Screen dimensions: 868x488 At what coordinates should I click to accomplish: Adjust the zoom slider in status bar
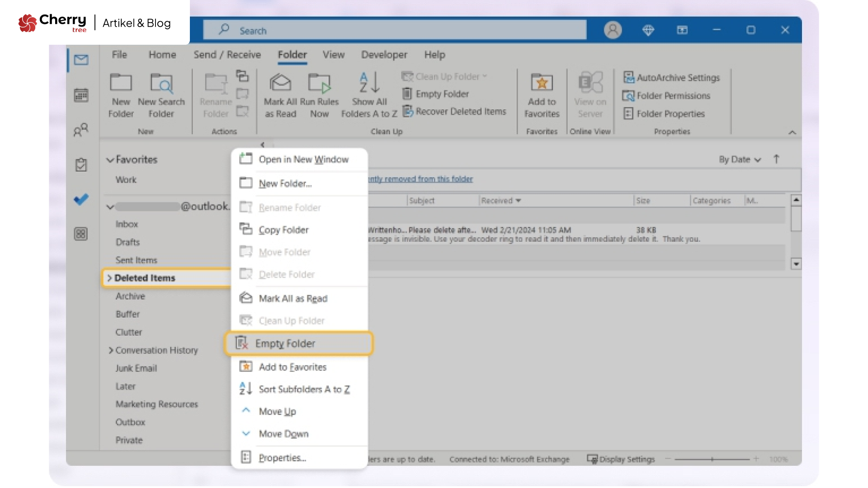point(712,459)
